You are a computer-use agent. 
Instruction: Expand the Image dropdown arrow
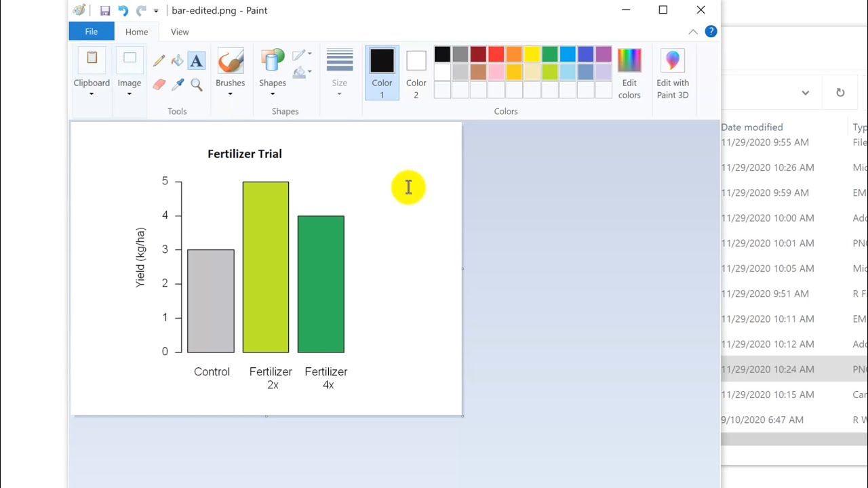point(130,94)
